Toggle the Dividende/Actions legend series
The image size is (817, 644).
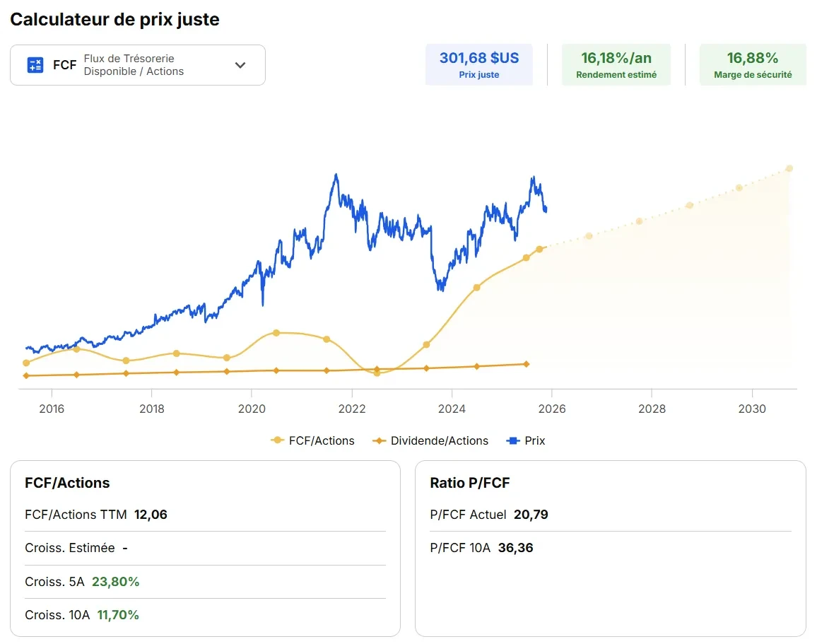439,440
